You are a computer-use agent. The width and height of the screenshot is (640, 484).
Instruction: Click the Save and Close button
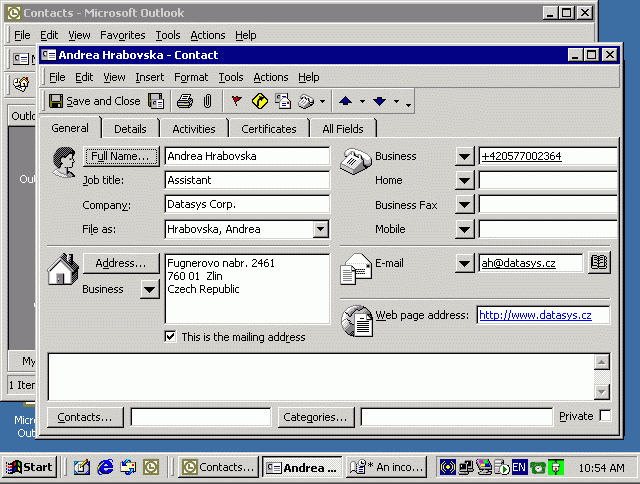[x=94, y=101]
